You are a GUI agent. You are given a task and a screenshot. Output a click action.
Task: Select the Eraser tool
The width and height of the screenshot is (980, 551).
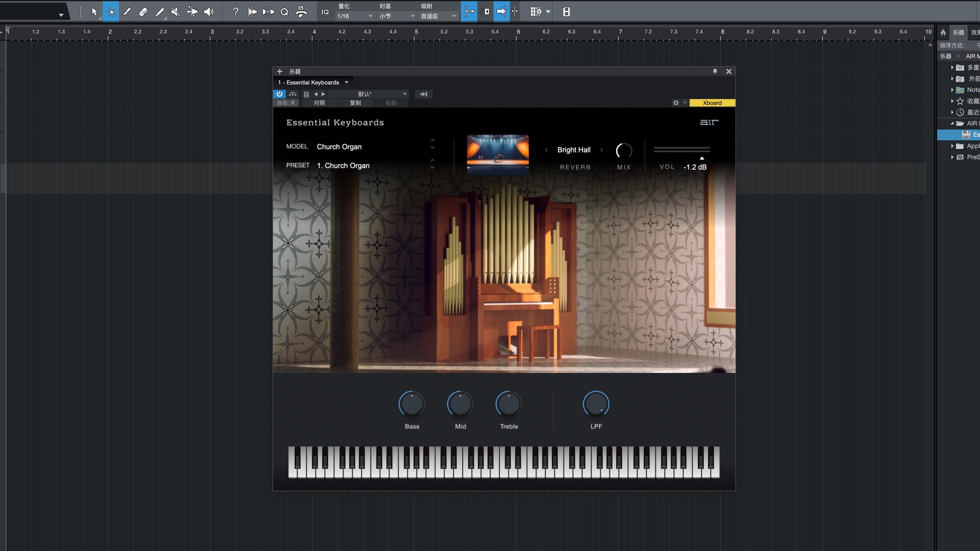(143, 12)
